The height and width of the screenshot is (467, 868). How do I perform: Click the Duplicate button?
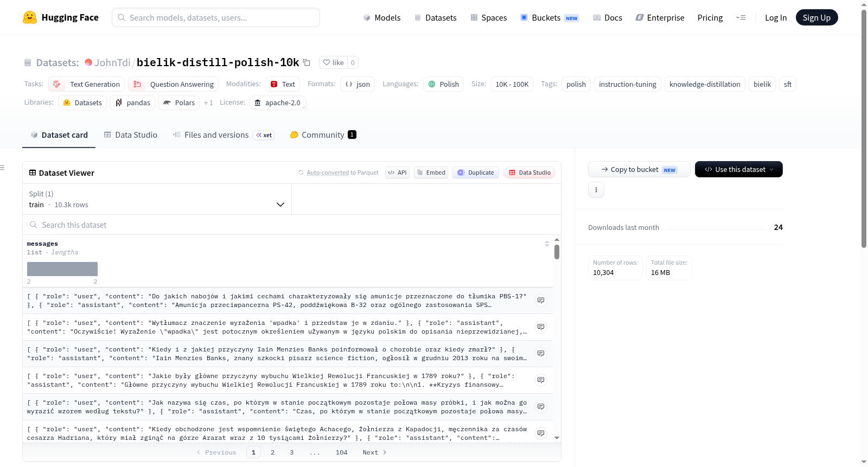click(x=475, y=172)
